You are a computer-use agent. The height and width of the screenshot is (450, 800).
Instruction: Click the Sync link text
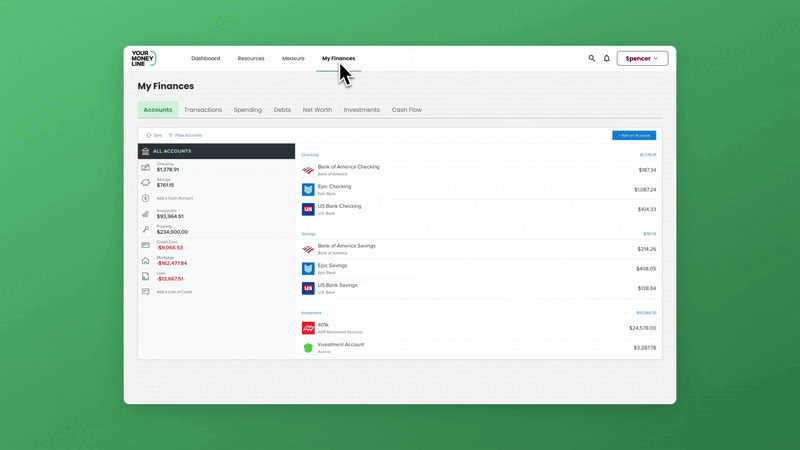tap(158, 135)
